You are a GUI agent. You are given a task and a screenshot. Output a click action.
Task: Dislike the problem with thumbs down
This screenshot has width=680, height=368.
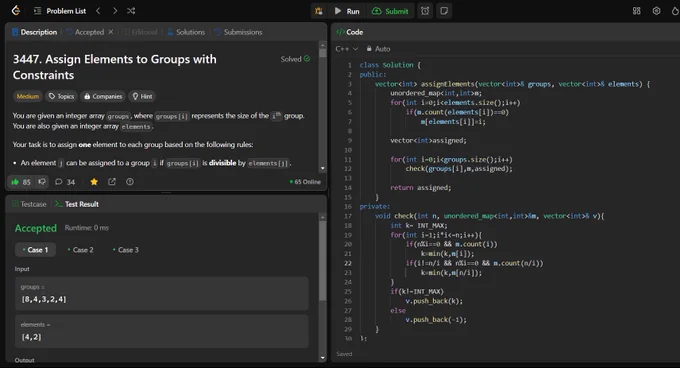[42, 182]
